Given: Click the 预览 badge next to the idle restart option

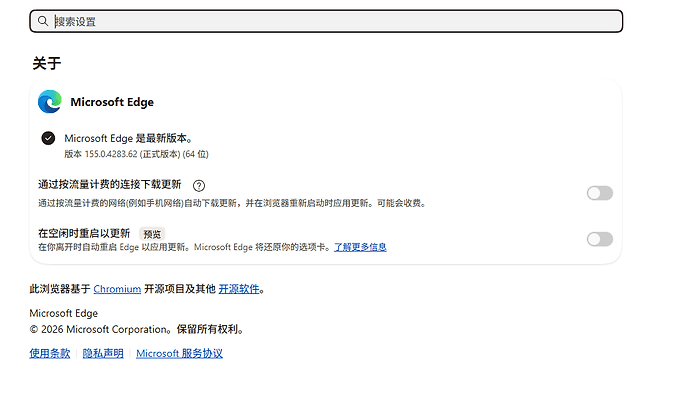Looking at the screenshot, I should point(152,234).
